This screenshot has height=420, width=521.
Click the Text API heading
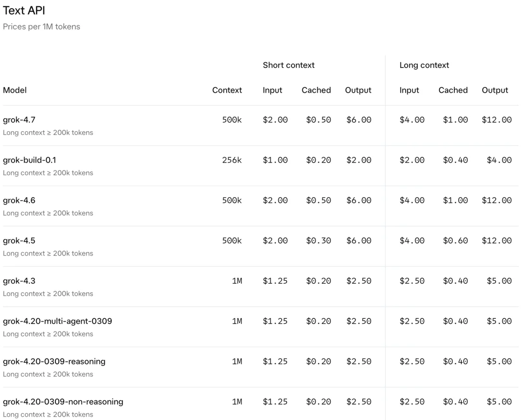(x=24, y=11)
